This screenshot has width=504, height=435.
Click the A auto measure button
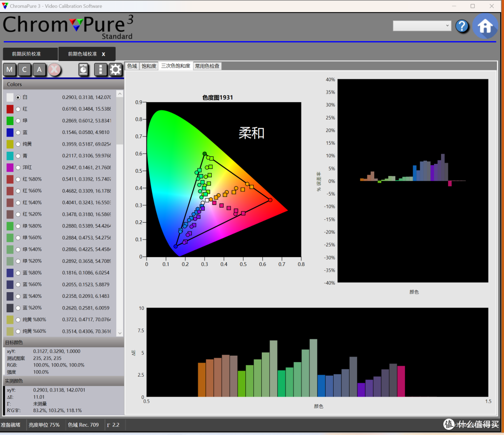coord(39,70)
